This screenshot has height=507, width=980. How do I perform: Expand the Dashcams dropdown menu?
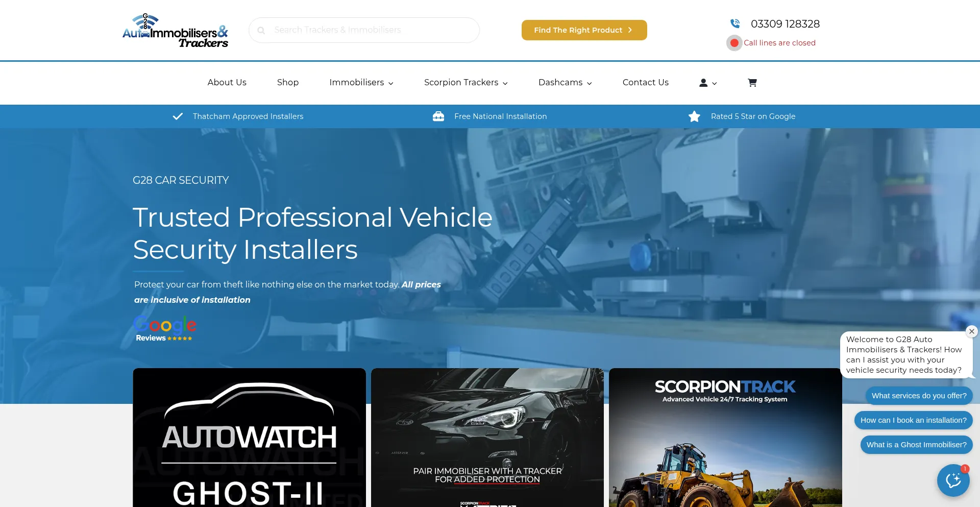[565, 83]
